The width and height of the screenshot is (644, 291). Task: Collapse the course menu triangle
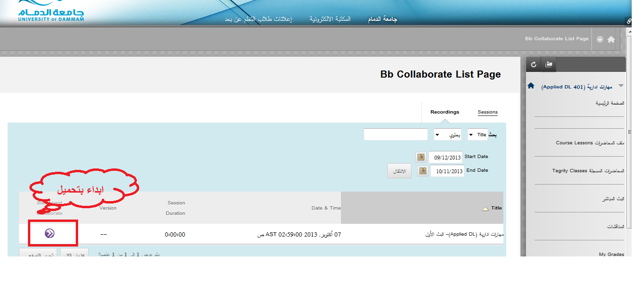[621, 86]
